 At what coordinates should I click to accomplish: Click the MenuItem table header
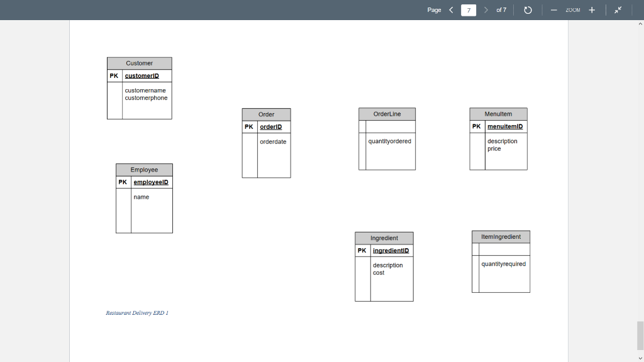click(x=498, y=114)
